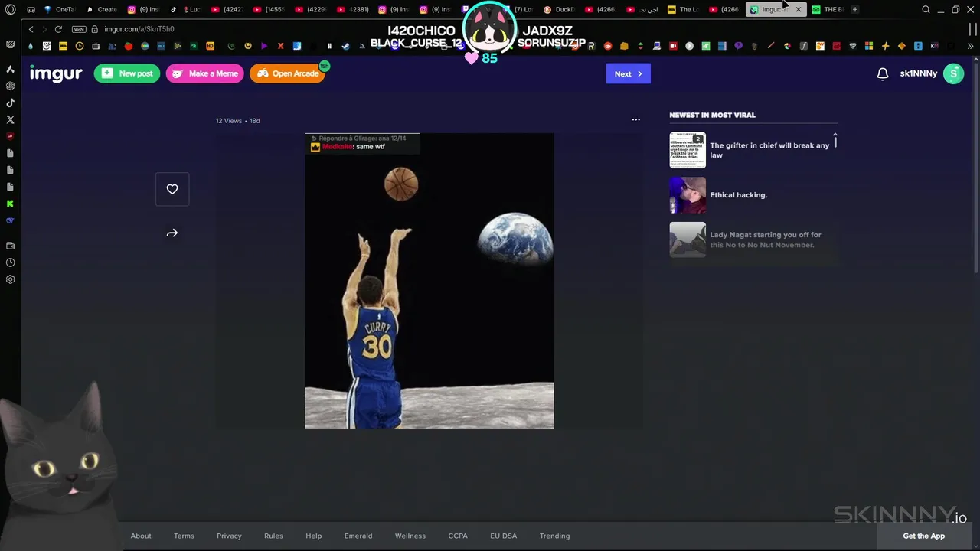
Task: Reload the page with the refresh icon
Action: click(58, 29)
